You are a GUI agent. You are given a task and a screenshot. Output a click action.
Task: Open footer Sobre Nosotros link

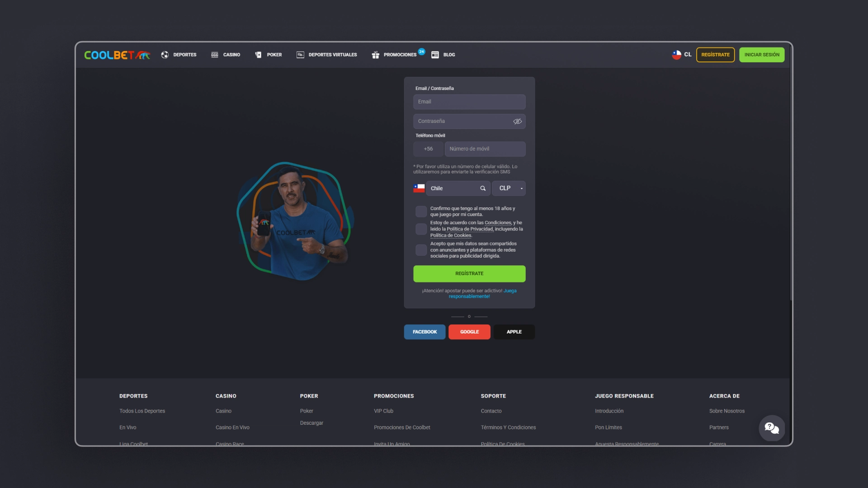[726, 411]
